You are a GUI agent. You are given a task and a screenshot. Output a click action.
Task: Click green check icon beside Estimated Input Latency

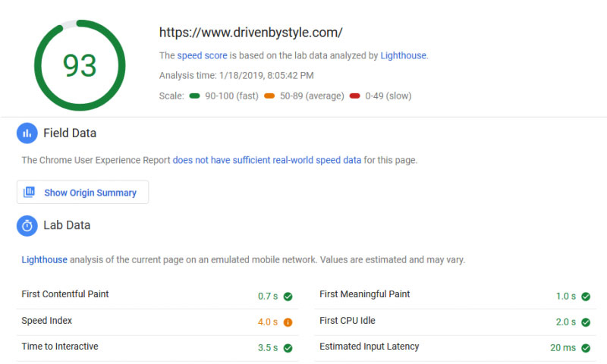coord(586,348)
